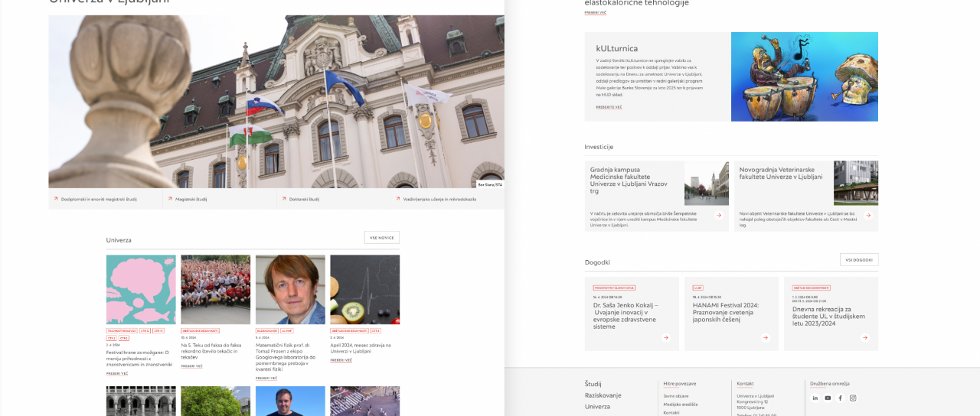Click the Facebook icon in footer
The width and height of the screenshot is (980, 416).
point(840,398)
